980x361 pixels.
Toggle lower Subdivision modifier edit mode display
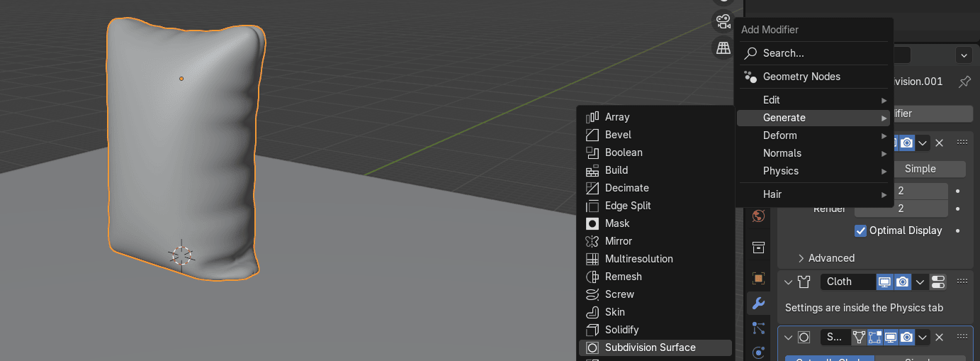pyautogui.click(x=875, y=338)
